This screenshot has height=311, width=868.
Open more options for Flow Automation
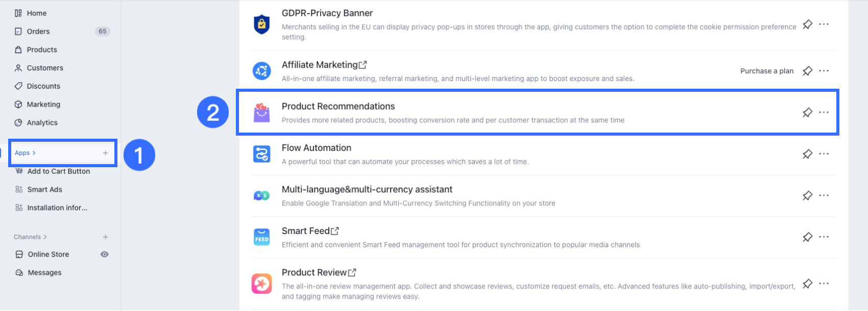824,154
